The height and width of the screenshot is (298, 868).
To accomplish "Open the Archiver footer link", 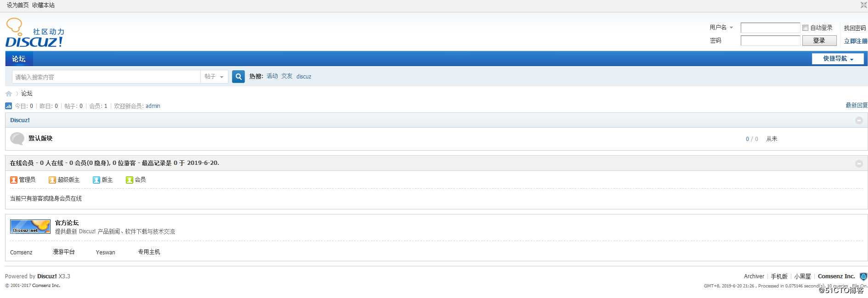I will [754, 276].
